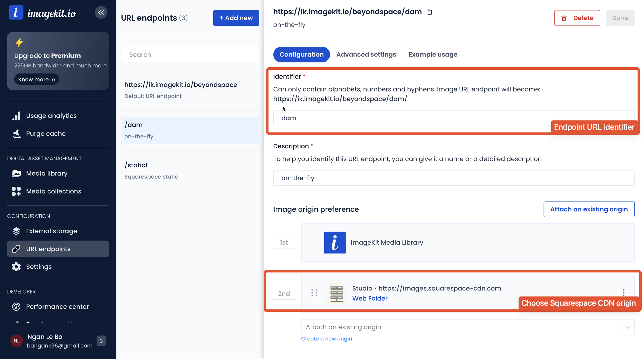Screen dimensions: 644x359
Task: Open the Settings gear item
Action: [x=39, y=267]
